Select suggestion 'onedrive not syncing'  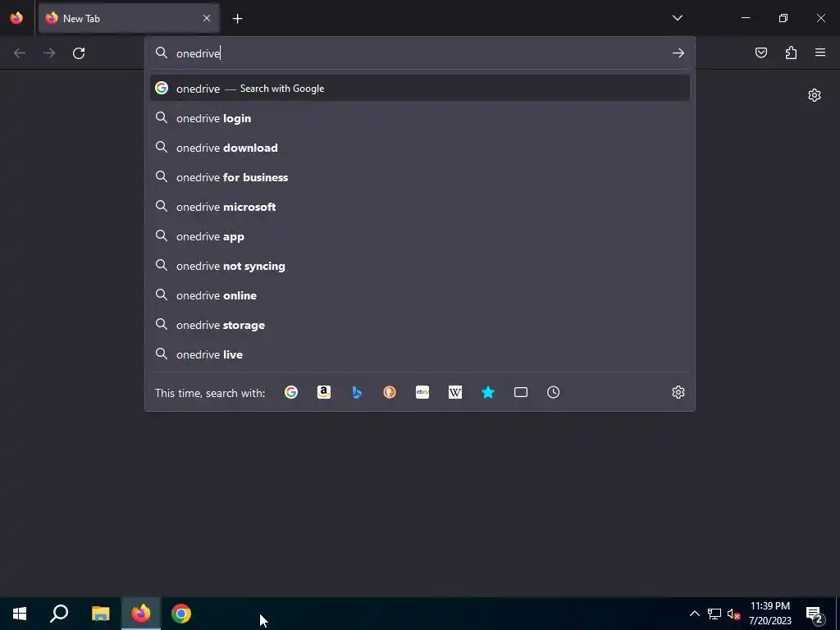419,266
